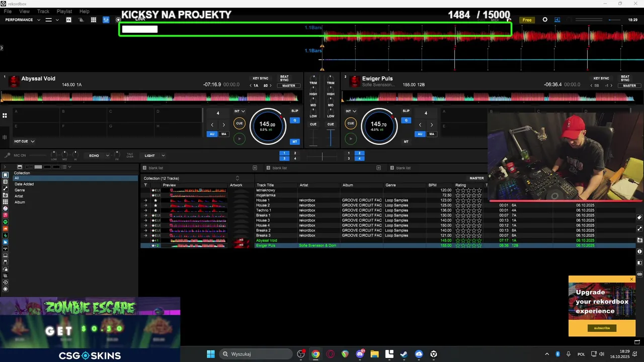Open SoundCloud icon in browser sidebar
The height and width of the screenshot is (362, 644).
click(6, 229)
